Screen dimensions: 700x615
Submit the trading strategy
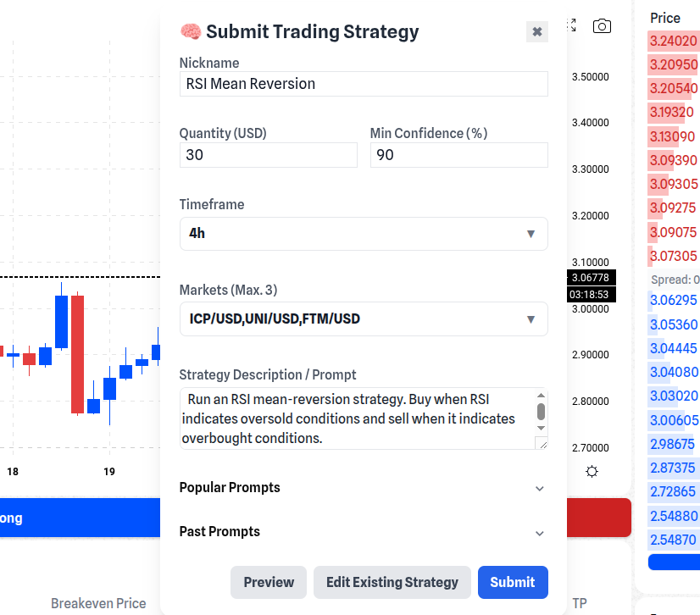click(512, 582)
